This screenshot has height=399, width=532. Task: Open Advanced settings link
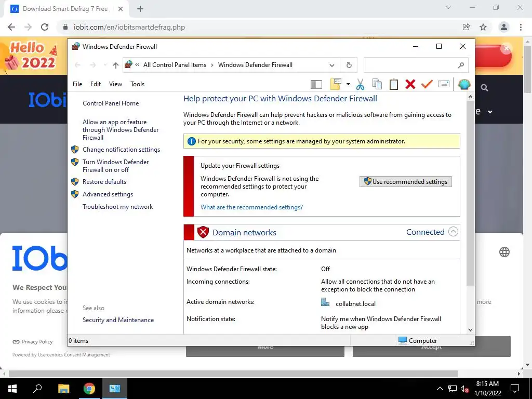tap(108, 194)
